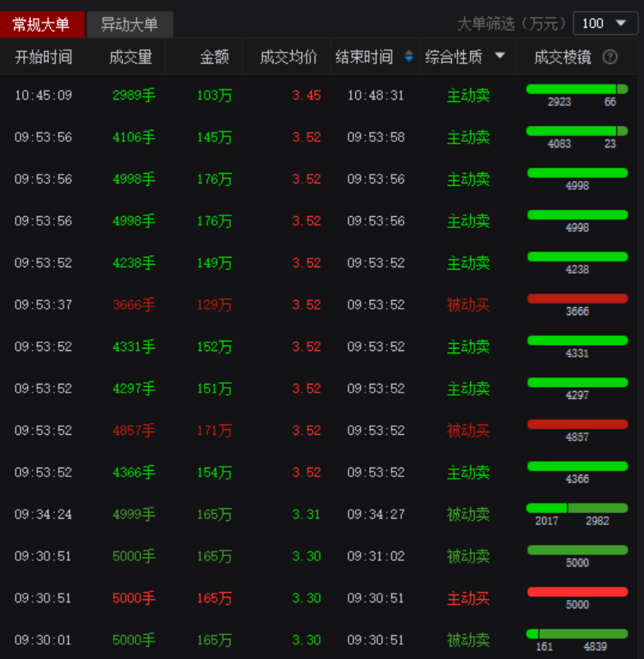Select the 129万 amount cell
The width and height of the screenshot is (644, 659).
(x=215, y=305)
